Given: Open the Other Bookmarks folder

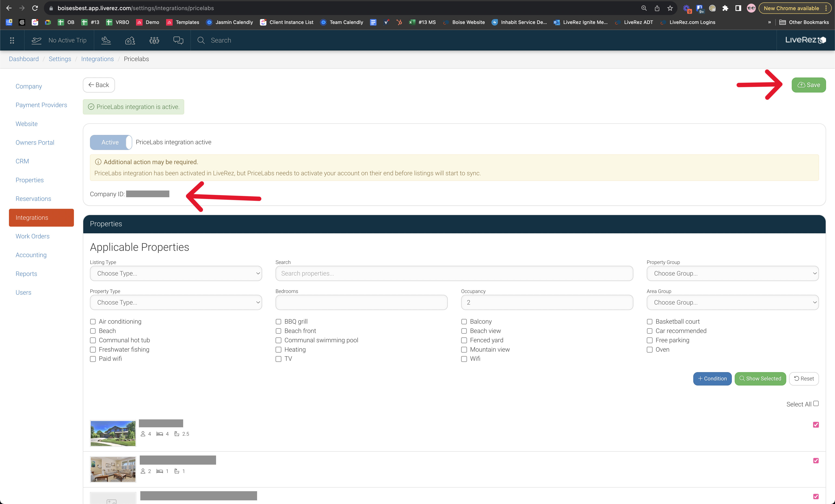Looking at the screenshot, I should (x=804, y=22).
